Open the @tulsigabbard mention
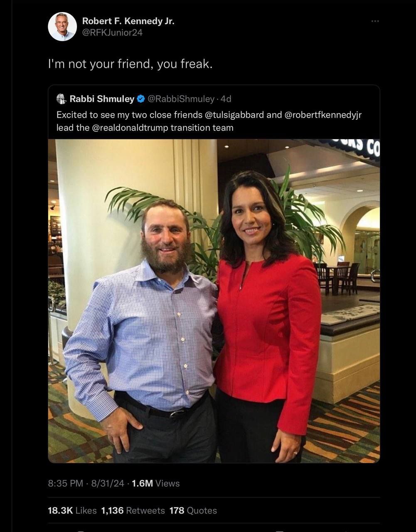The width and height of the screenshot is (416, 532). point(234,115)
